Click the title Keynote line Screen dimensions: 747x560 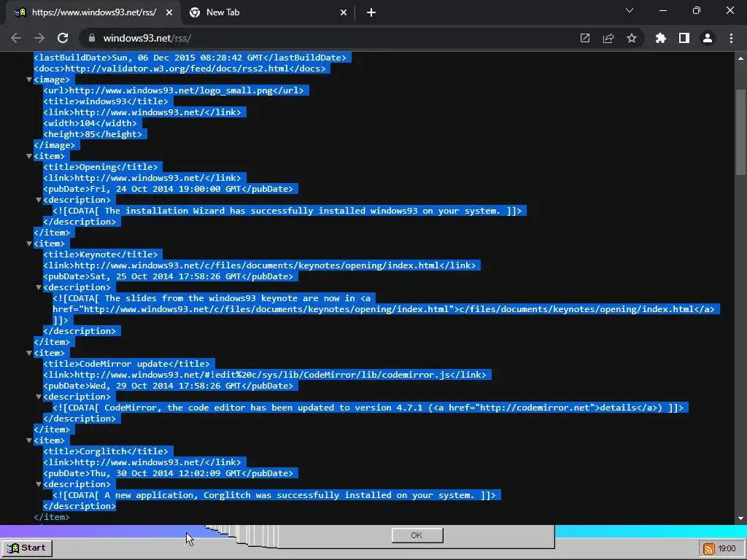(101, 254)
